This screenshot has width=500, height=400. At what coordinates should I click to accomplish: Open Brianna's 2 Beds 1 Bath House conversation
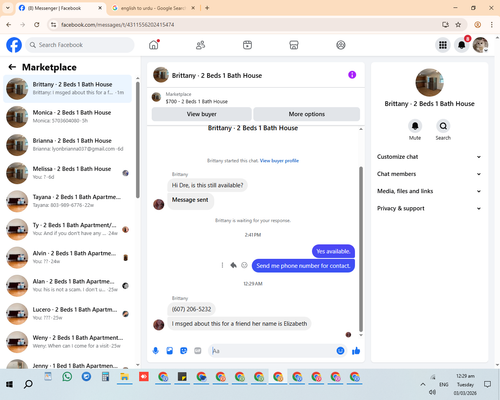click(68, 145)
